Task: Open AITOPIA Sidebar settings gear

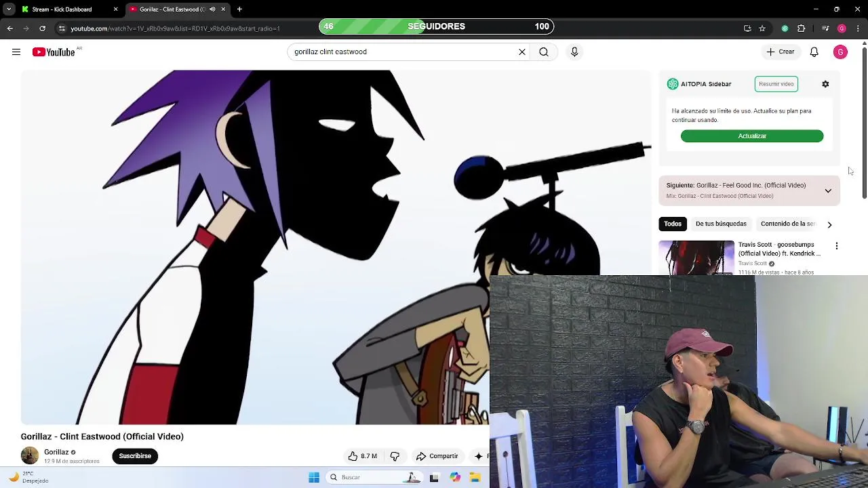Action: pos(825,84)
